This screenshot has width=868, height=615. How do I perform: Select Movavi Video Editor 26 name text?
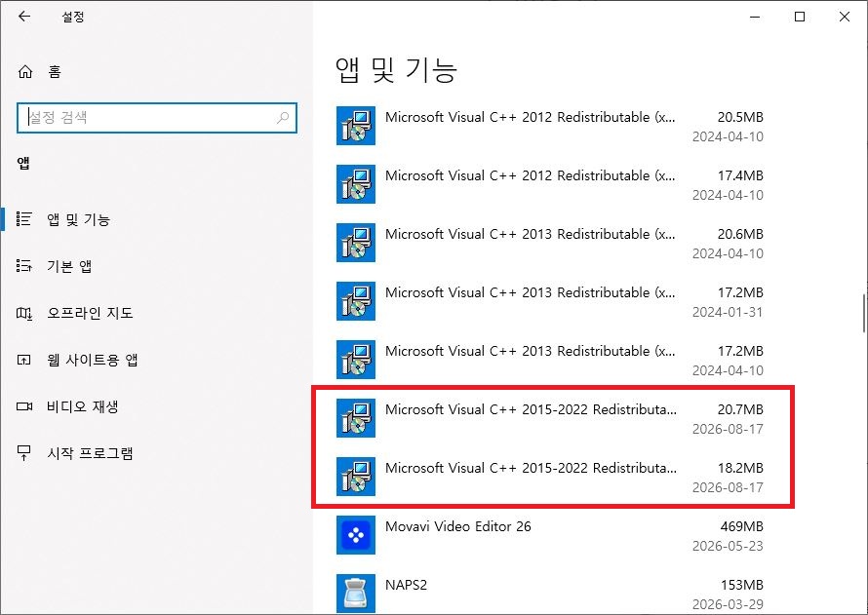(457, 526)
